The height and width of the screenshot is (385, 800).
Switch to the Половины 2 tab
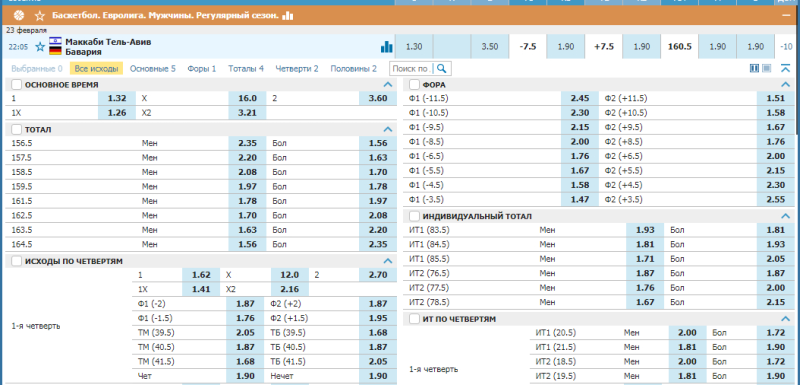354,68
